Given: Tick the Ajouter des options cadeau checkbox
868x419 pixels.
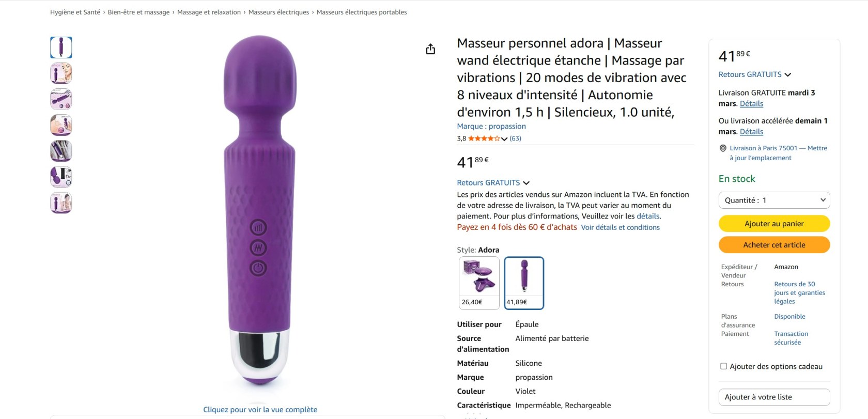Looking at the screenshot, I should click(x=723, y=366).
